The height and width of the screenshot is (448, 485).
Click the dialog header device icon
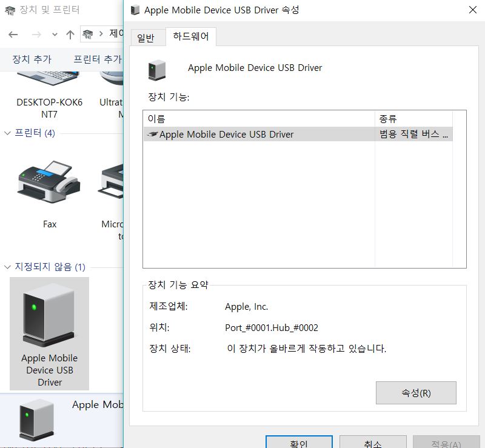(157, 70)
